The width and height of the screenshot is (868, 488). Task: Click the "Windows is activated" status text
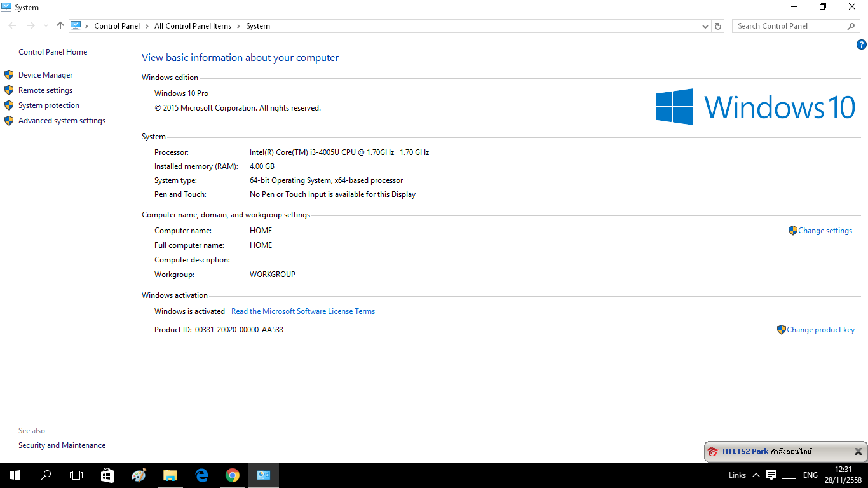click(189, 311)
